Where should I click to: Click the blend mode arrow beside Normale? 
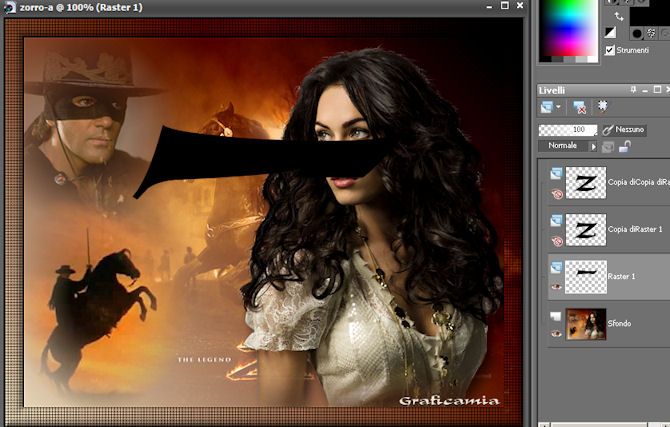tap(593, 147)
